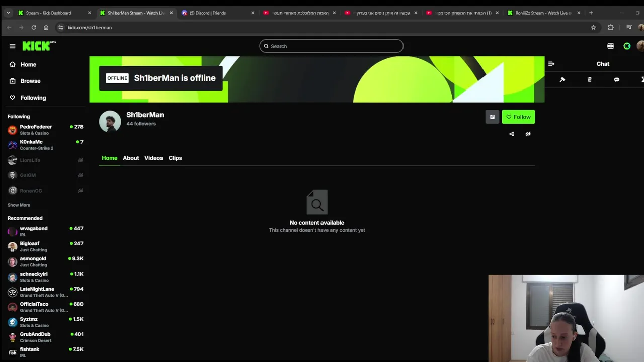Open the tab search dropdown arrow
The width and height of the screenshot is (644, 362).
click(8, 13)
